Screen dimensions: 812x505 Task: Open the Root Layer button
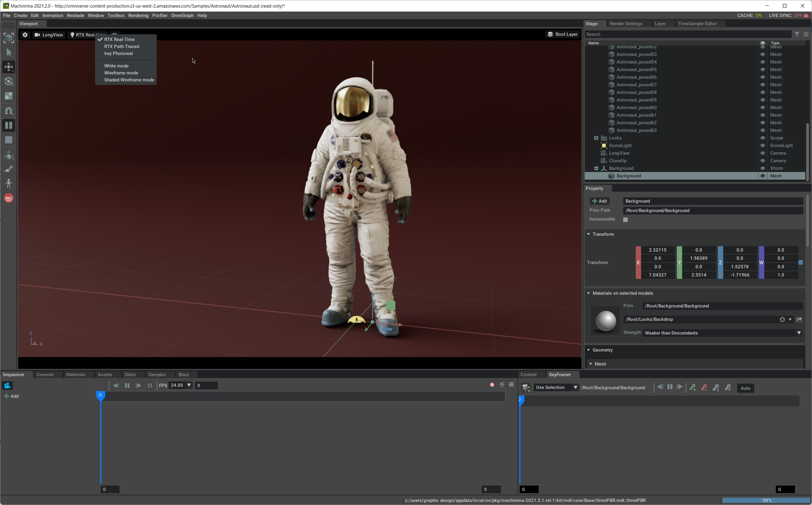(x=562, y=34)
